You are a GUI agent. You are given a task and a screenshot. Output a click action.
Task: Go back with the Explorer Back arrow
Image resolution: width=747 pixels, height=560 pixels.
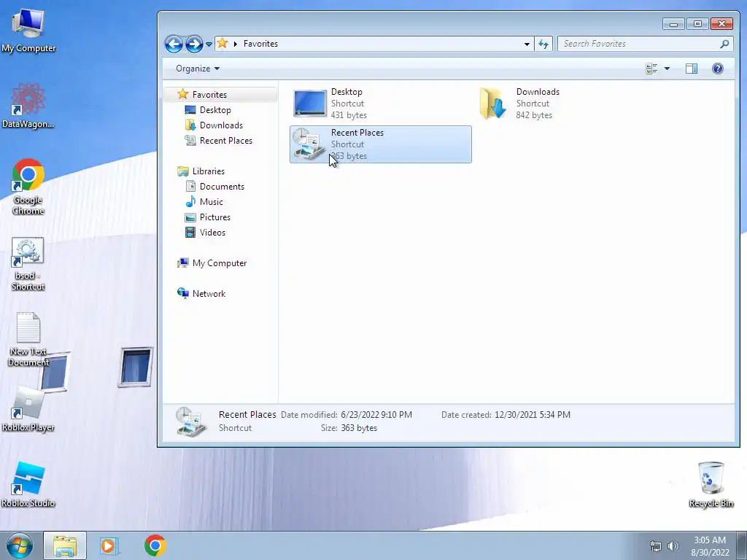tap(174, 44)
